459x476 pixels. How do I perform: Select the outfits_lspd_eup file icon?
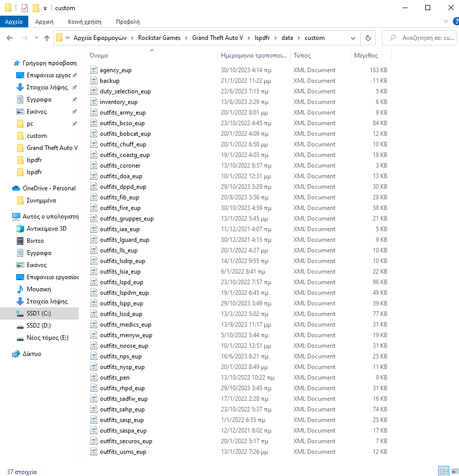tap(94, 282)
